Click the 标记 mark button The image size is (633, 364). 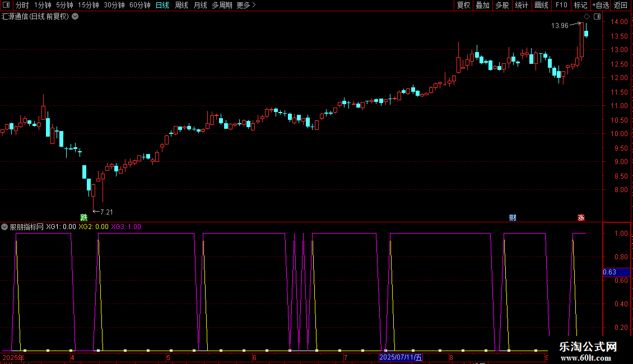point(580,5)
